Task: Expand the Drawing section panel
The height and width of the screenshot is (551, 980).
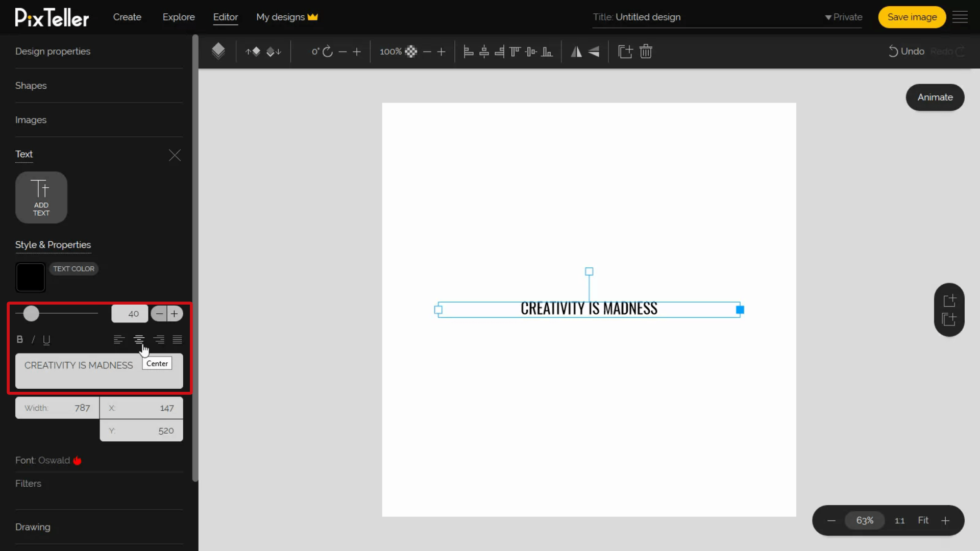Action: click(32, 527)
